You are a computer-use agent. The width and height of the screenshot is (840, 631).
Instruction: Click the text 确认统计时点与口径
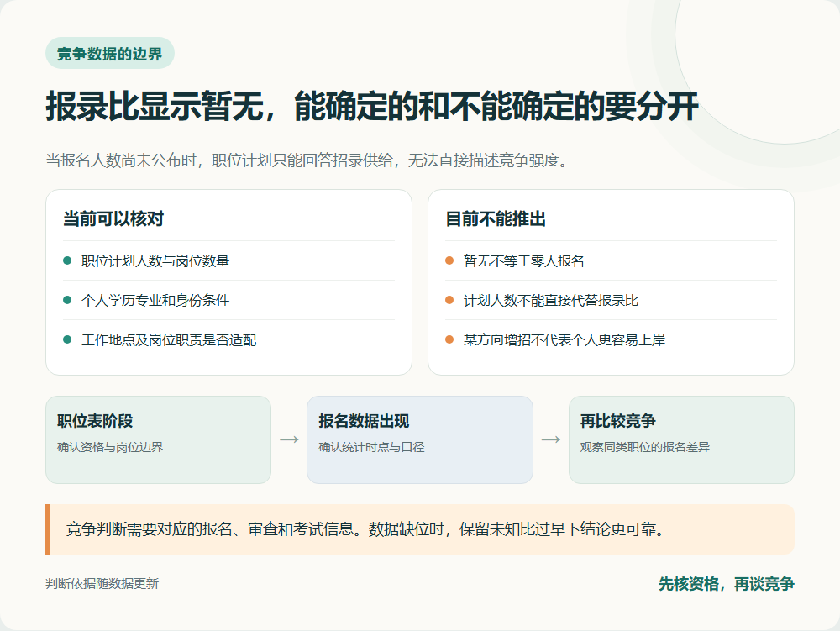pyautogui.click(x=371, y=447)
